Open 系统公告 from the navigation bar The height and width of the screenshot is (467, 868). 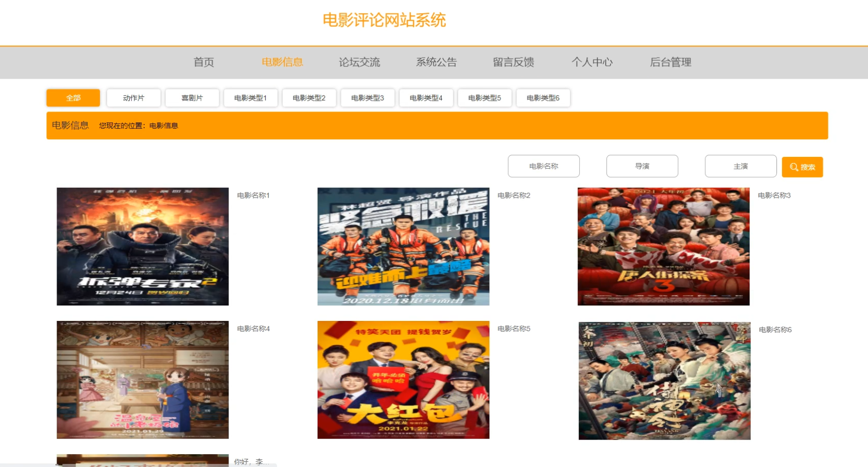[x=437, y=62]
